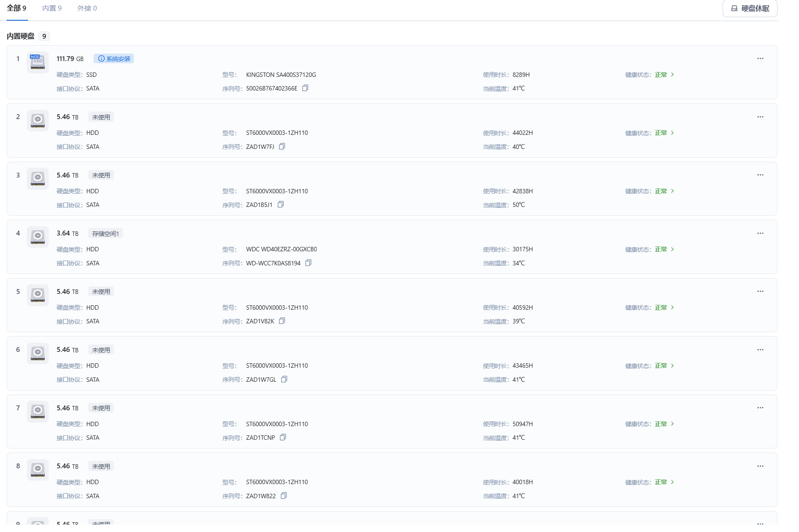The width and height of the screenshot is (799, 532).
Task: Click the 硬盘休眠 button
Action: (x=750, y=8)
